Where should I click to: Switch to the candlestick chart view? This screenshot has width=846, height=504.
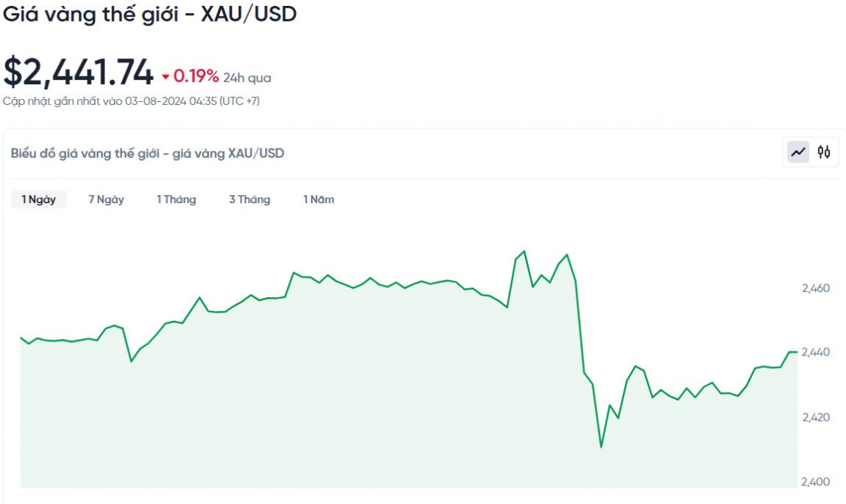pos(824,152)
